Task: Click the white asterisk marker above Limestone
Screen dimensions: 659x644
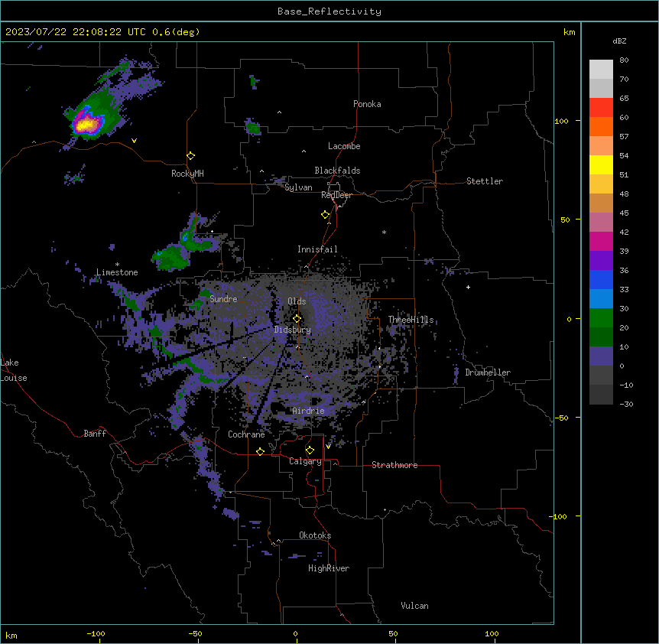Action: click(117, 265)
